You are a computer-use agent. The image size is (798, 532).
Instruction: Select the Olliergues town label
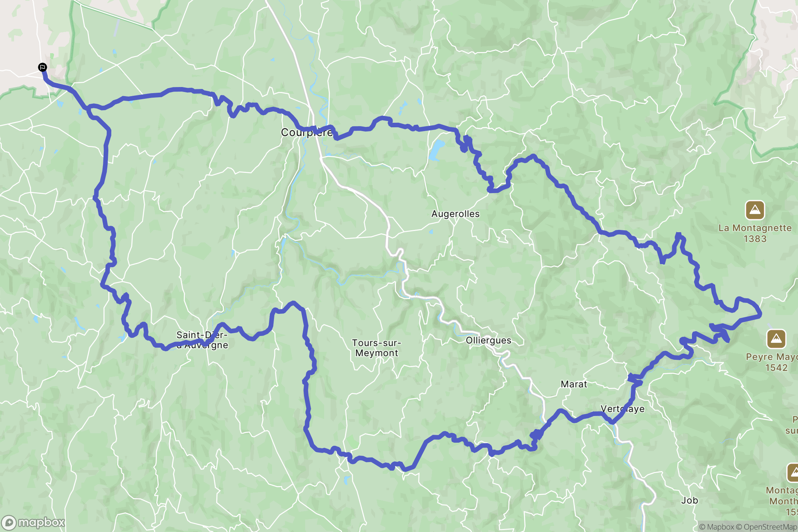[488, 340]
